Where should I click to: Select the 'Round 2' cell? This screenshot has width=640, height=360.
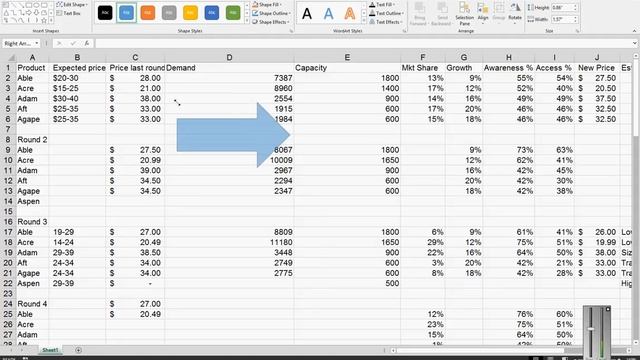point(32,140)
